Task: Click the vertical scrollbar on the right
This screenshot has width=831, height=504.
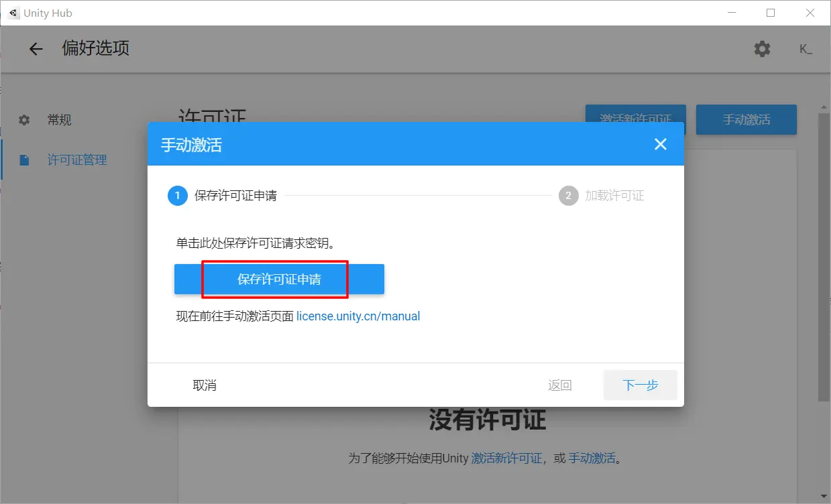Action: (x=824, y=258)
